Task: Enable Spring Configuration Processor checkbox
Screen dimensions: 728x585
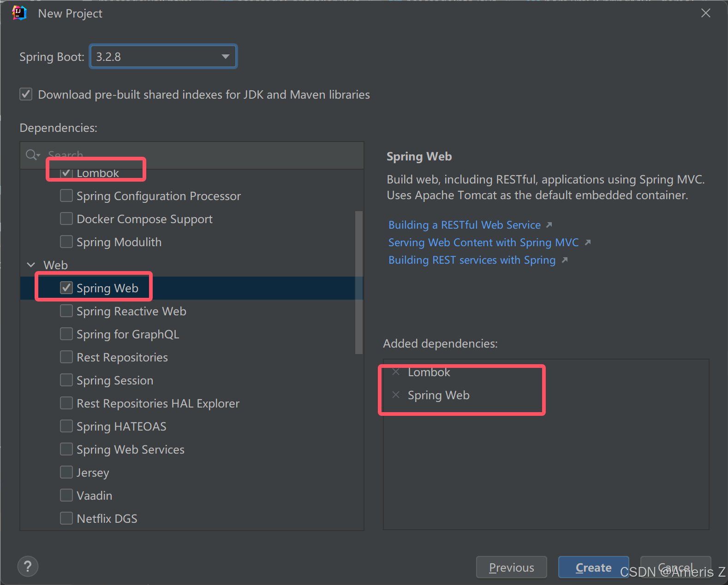Action: [66, 195]
